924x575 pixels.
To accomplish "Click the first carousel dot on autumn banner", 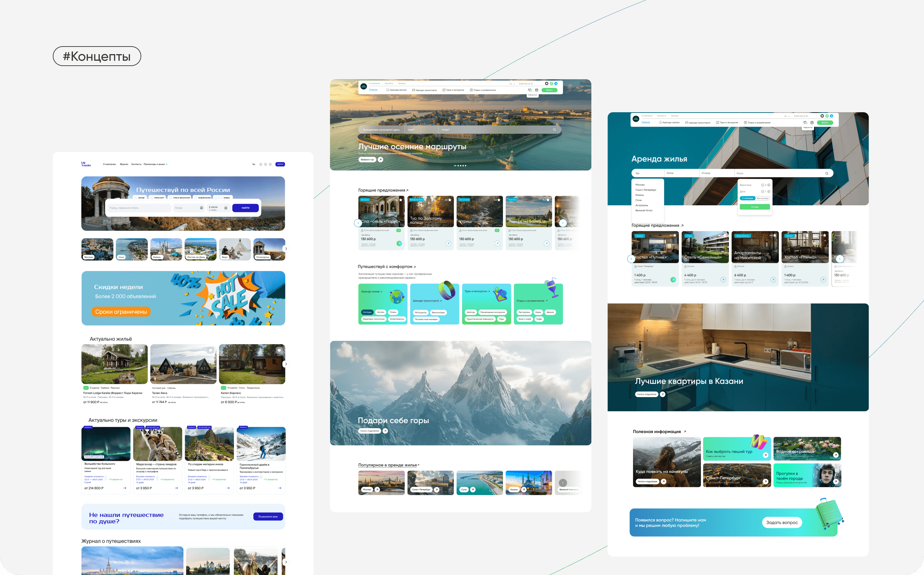I will 455,166.
